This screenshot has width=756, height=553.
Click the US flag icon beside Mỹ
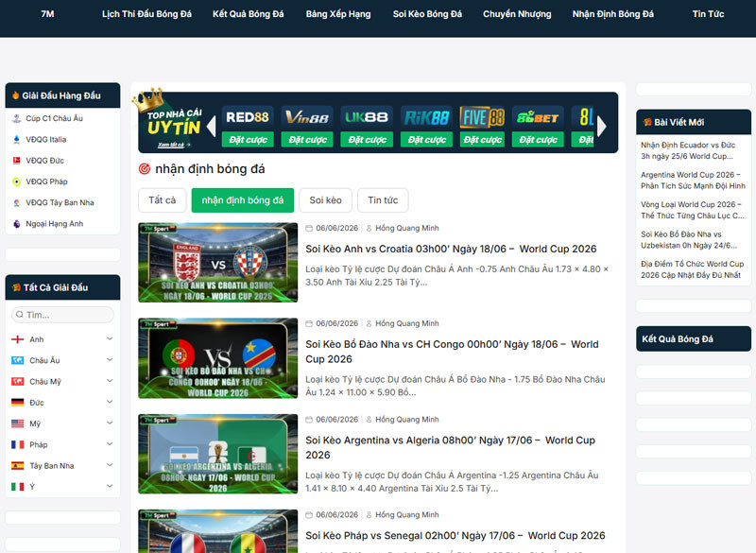click(17, 423)
